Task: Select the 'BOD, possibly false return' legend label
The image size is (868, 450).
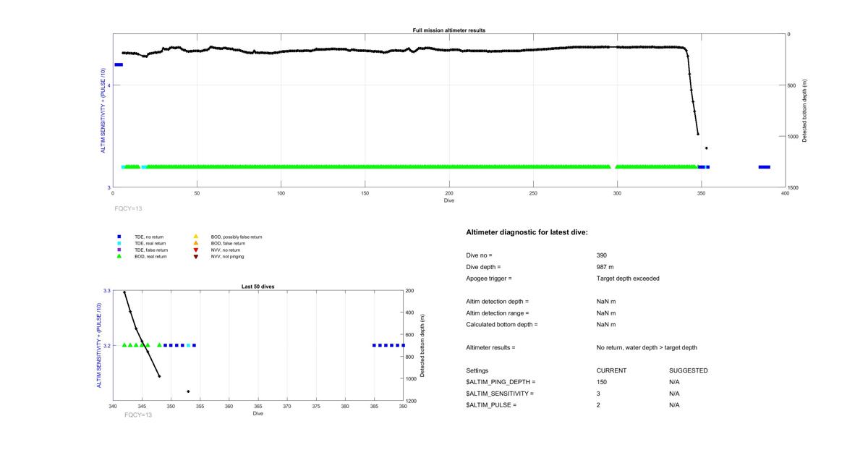Action: click(237, 237)
